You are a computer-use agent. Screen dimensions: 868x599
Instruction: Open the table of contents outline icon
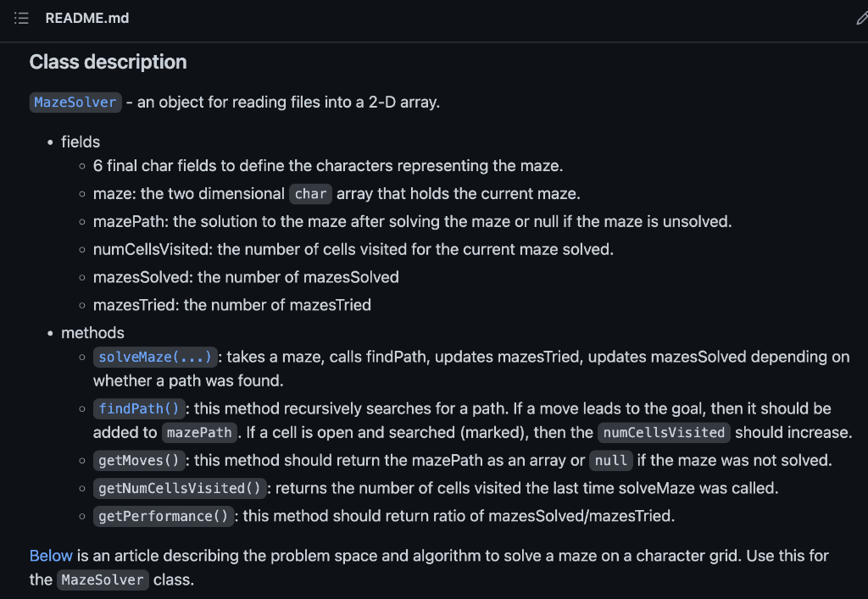coord(21,18)
